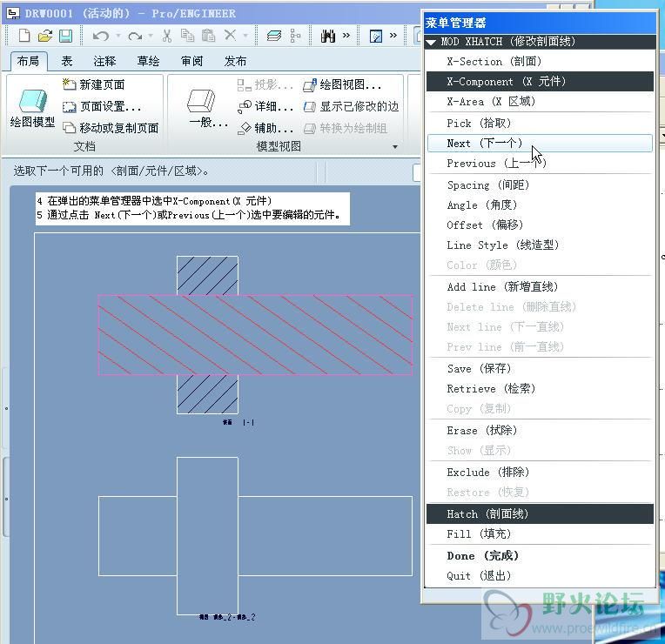
Task: Expand the undo history dropdown arrow
Action: click(x=118, y=36)
